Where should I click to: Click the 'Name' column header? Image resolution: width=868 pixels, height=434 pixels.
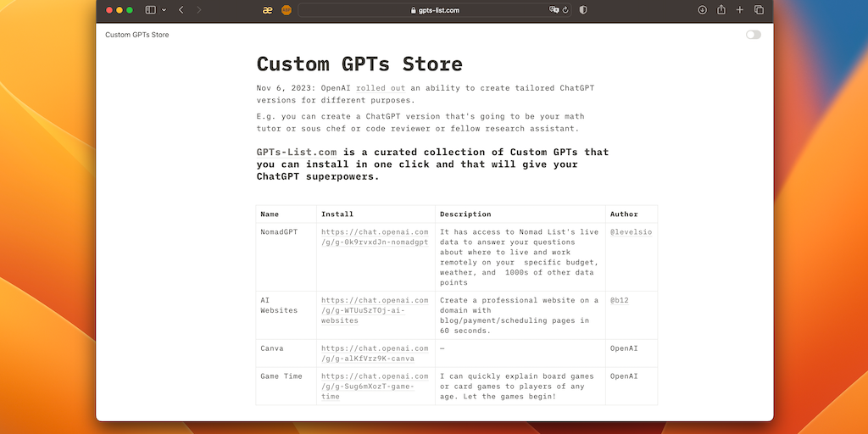pyautogui.click(x=270, y=214)
